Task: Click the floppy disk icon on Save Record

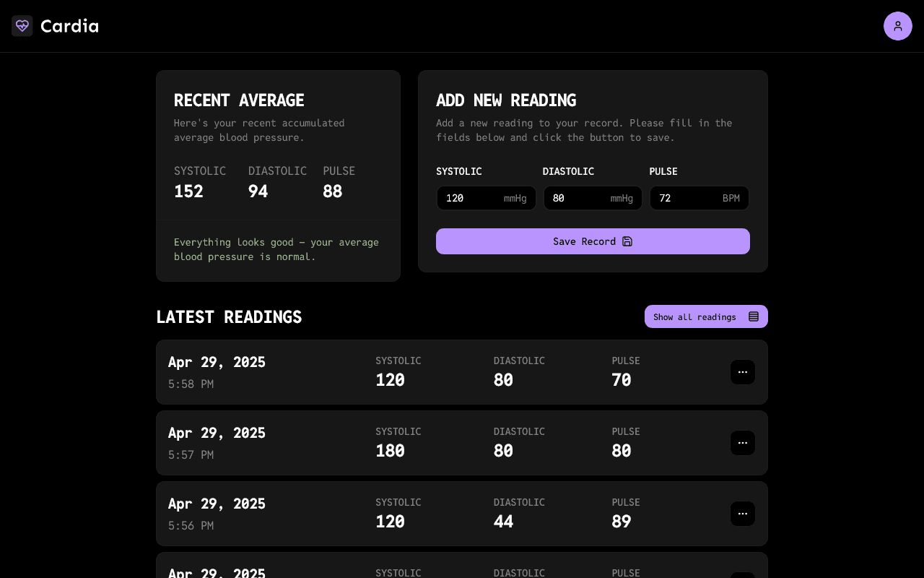Action: 627,241
